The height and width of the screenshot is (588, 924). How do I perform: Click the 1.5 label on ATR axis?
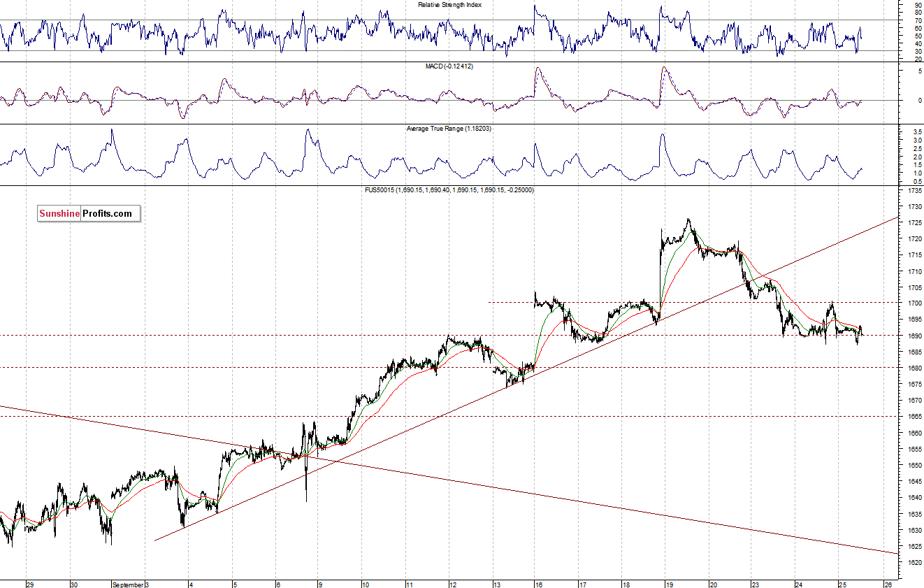coord(917,164)
